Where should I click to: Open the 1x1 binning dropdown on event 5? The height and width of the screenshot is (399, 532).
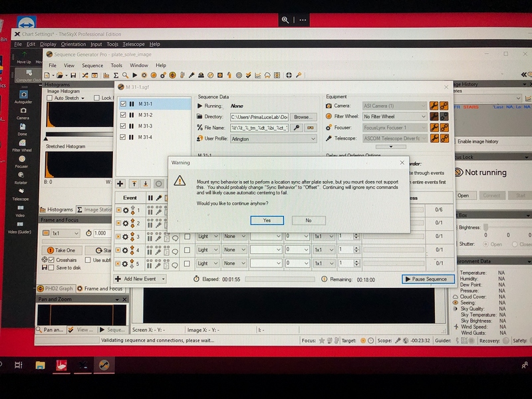[x=323, y=263]
